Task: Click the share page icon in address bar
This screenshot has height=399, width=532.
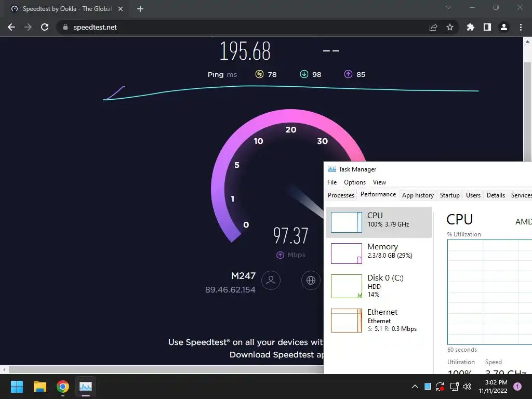Action: (433, 27)
